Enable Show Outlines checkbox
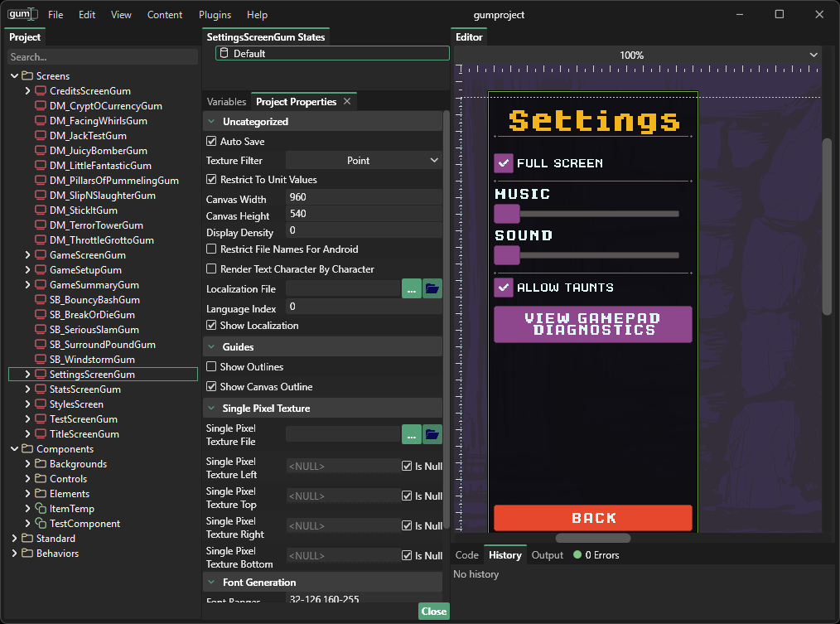Image resolution: width=840 pixels, height=624 pixels. pos(211,367)
